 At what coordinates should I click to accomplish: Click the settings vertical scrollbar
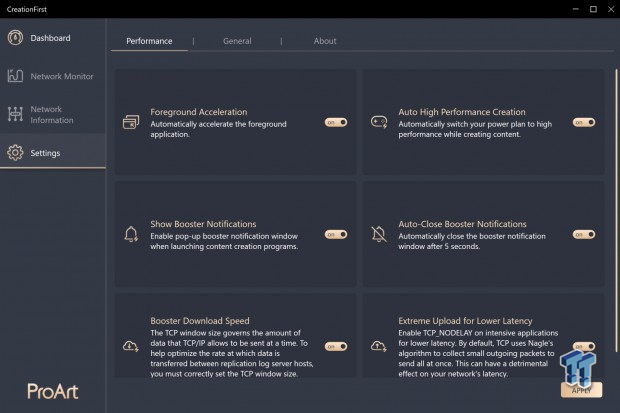(x=616, y=210)
